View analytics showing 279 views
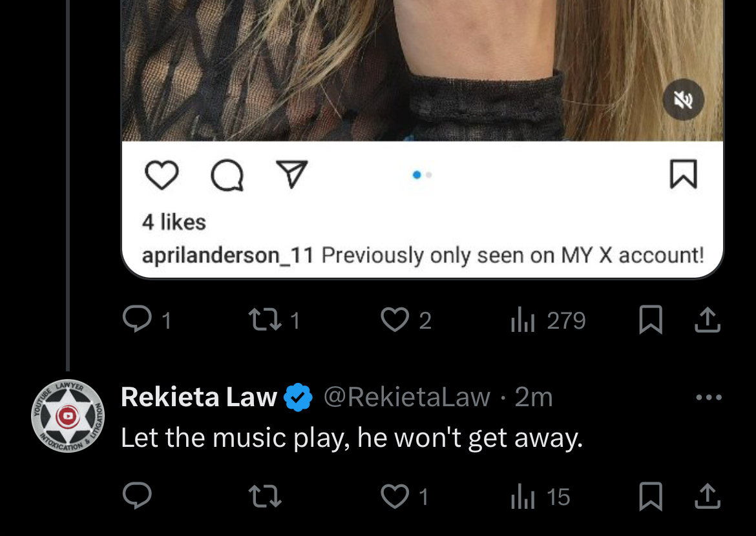756x536 pixels. 548,320
